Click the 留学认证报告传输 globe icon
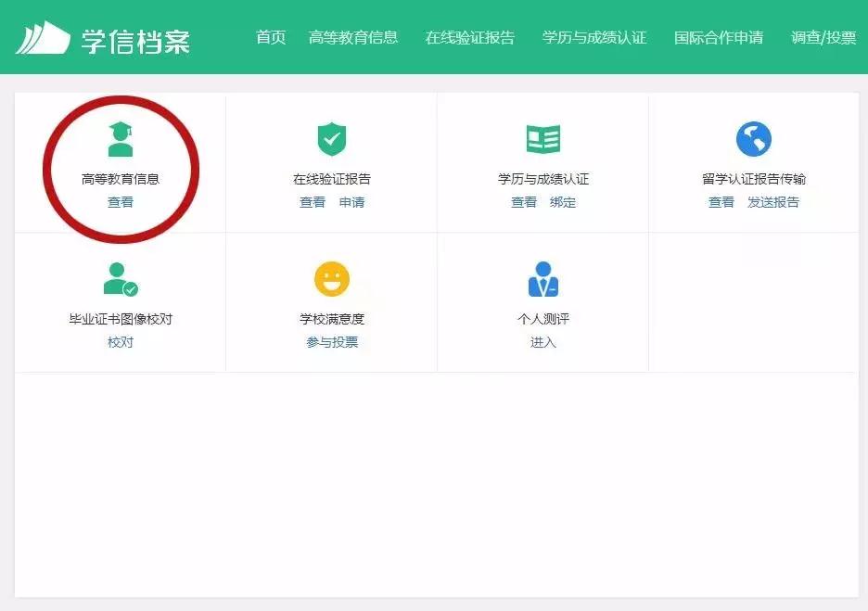Image resolution: width=868 pixels, height=611 pixels. pos(753,139)
